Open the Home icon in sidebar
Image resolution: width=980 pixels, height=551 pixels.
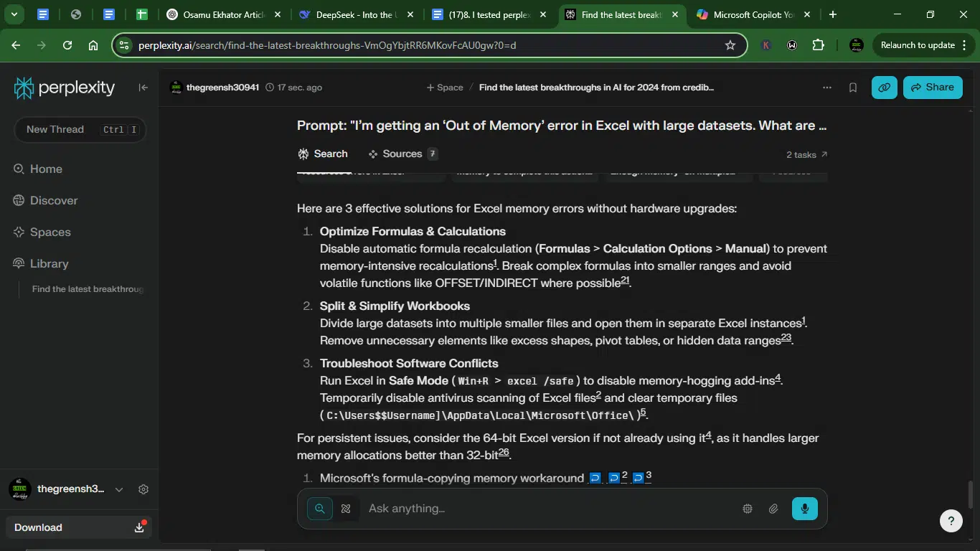click(x=19, y=169)
